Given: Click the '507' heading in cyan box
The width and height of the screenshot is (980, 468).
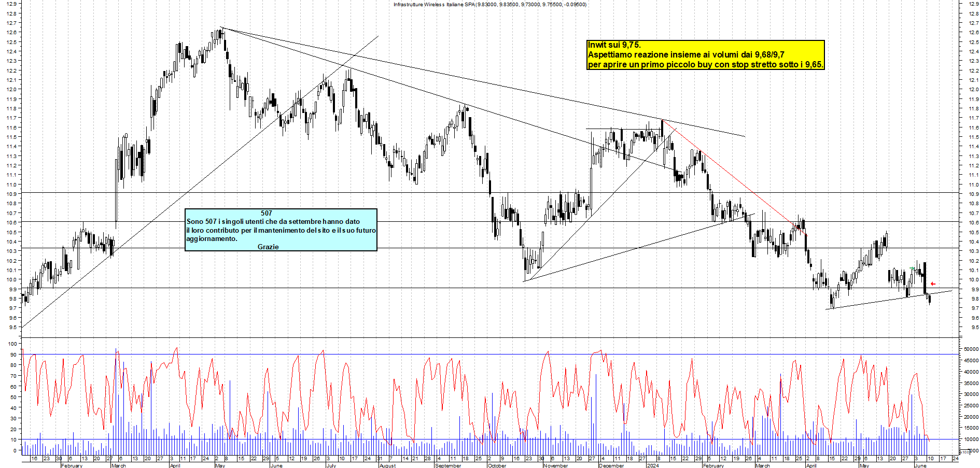Looking at the screenshot, I should pyautogui.click(x=267, y=213).
